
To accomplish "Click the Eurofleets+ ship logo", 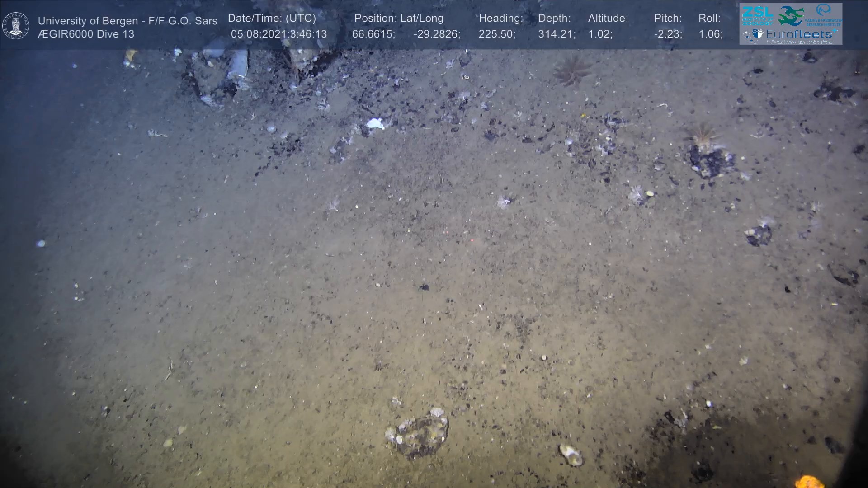I will click(754, 35).
